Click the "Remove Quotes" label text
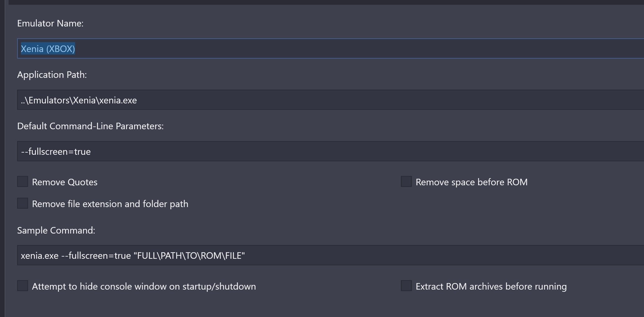This screenshot has width=644, height=317. pos(65,182)
